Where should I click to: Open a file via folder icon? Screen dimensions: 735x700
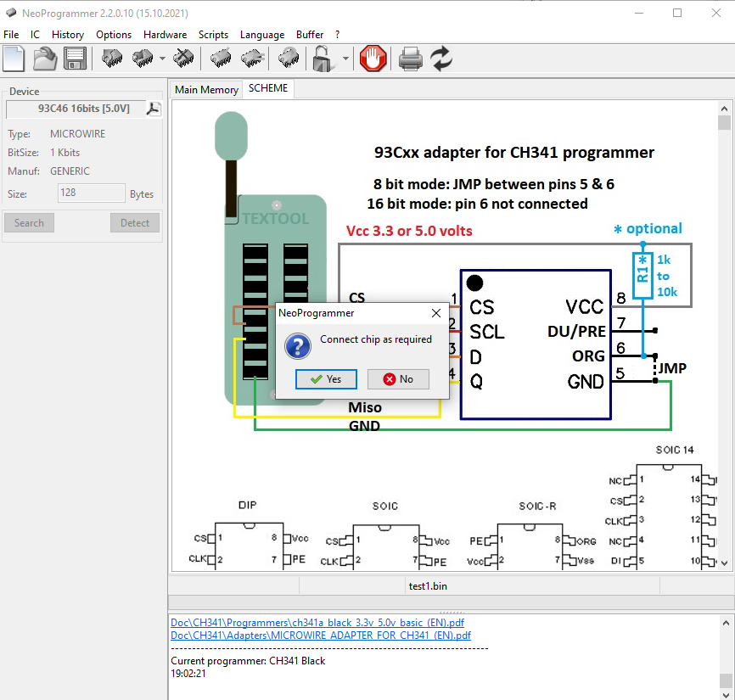click(x=45, y=59)
